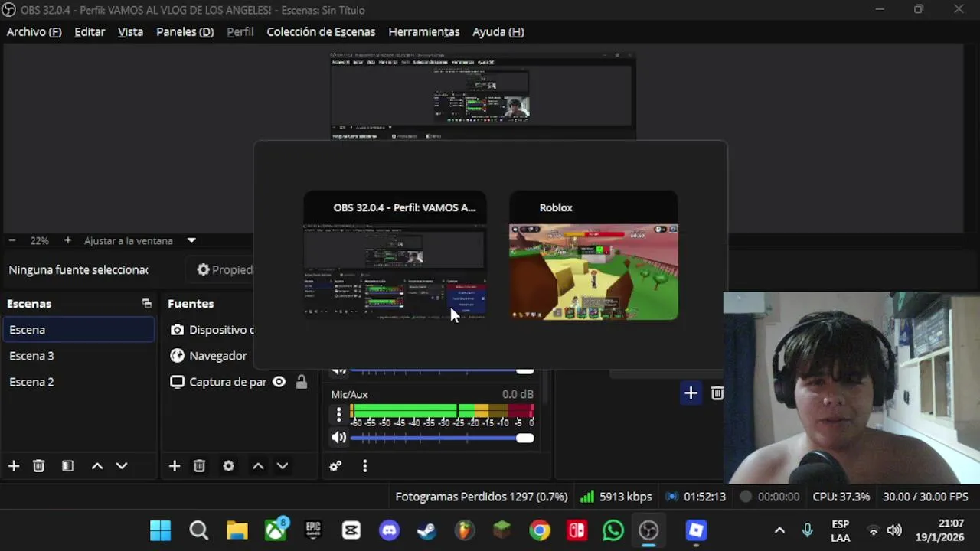Open the Paneles menu

(x=185, y=31)
